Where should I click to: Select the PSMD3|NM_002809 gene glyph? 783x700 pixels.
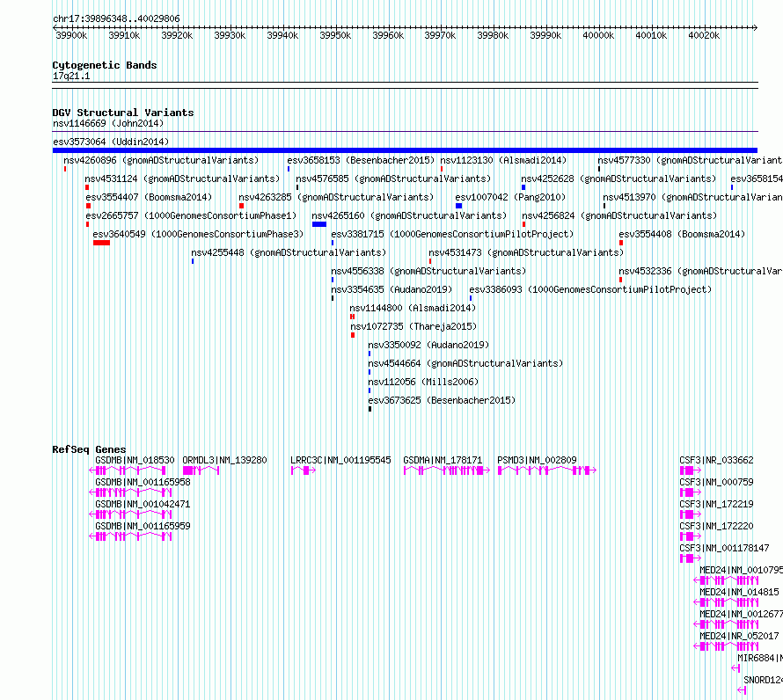click(x=547, y=470)
